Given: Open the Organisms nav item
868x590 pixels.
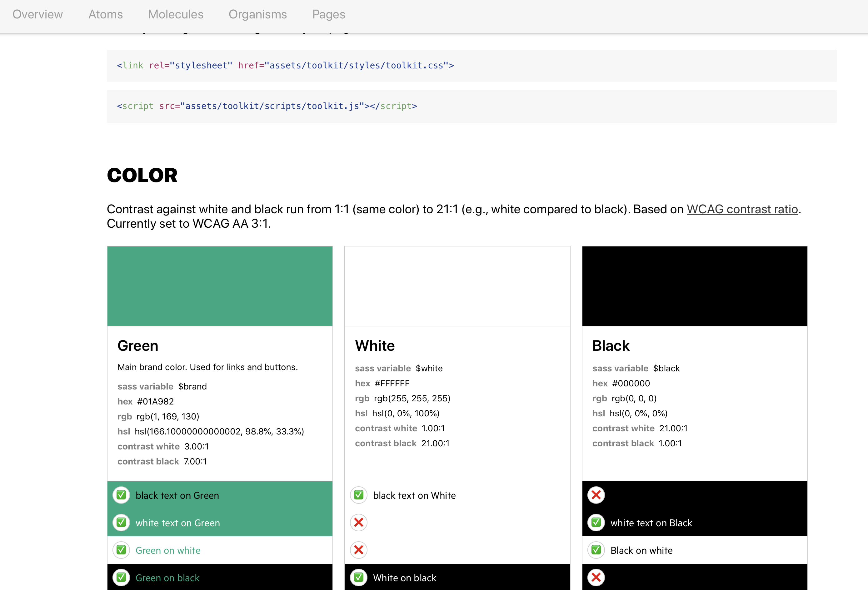Looking at the screenshot, I should click(258, 14).
